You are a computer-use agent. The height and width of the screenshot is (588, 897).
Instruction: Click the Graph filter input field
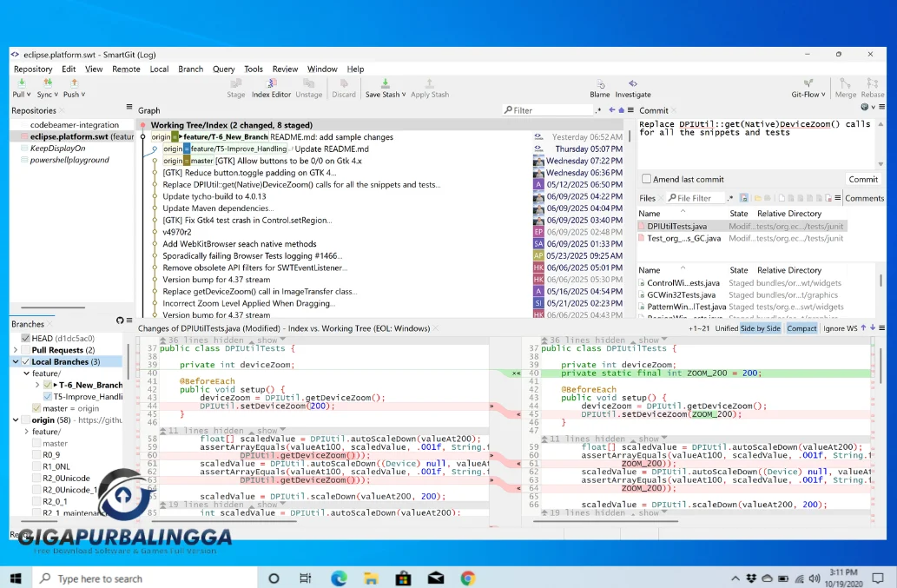pos(548,109)
